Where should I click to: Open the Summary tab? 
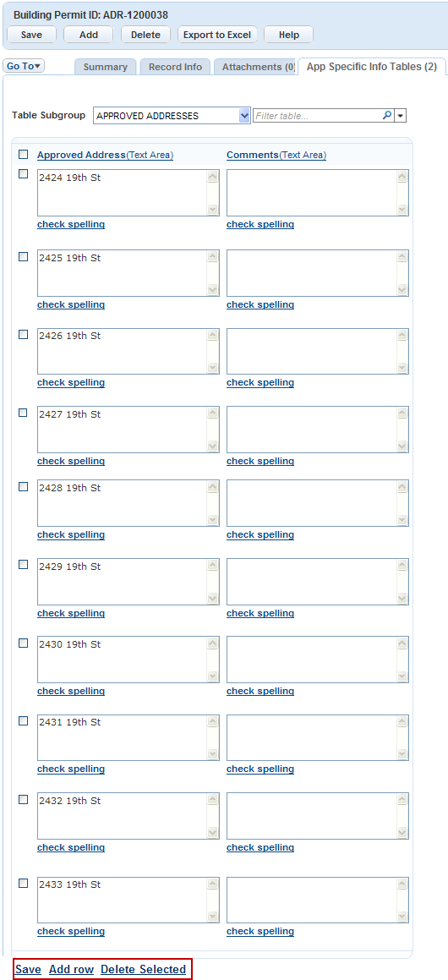pyautogui.click(x=106, y=67)
